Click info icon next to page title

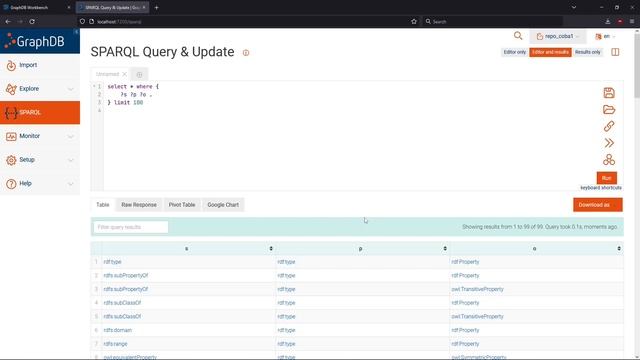click(x=246, y=53)
